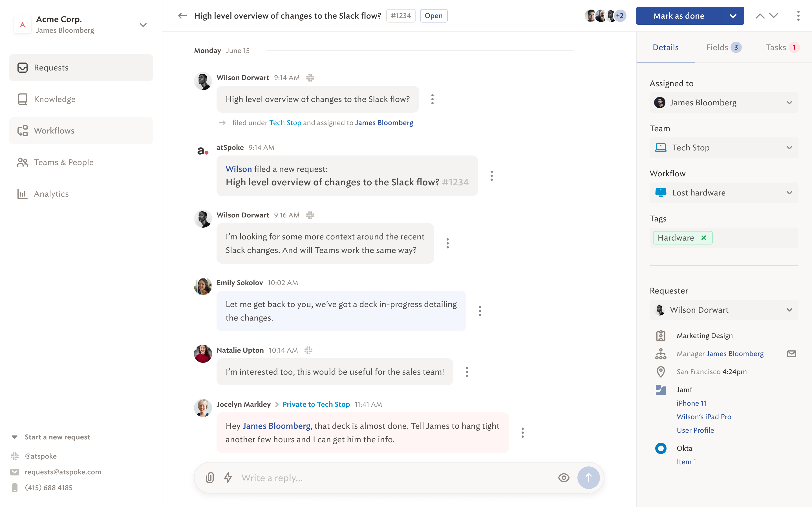This screenshot has width=812, height=507.
Task: Open the Mark as done dropdown arrow
Action: [733, 16]
